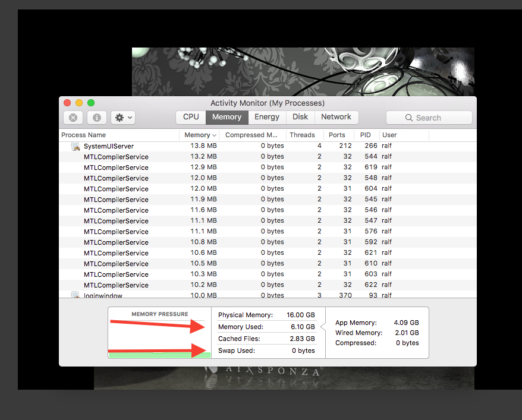Select the loginwindow process row
522x420 pixels.
pos(268,295)
